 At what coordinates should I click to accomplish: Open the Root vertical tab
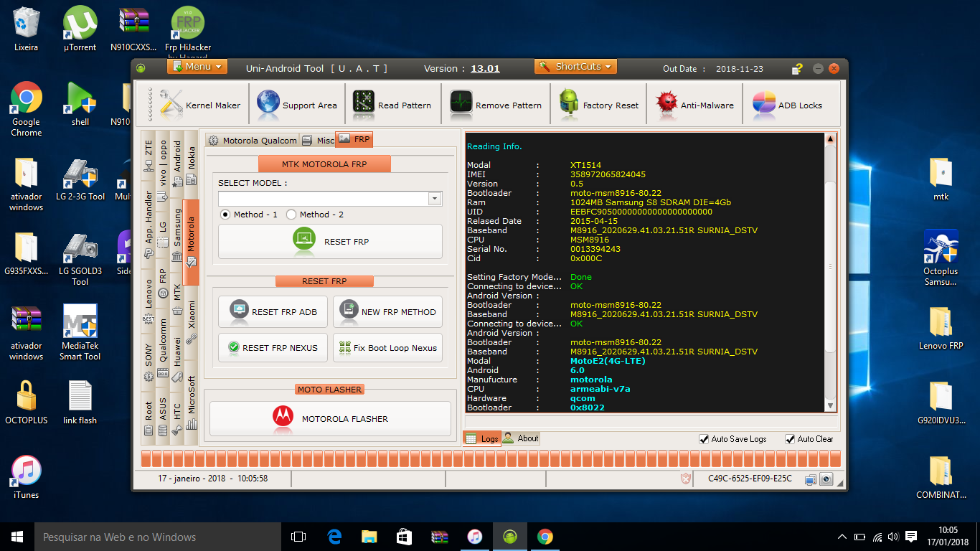149,418
